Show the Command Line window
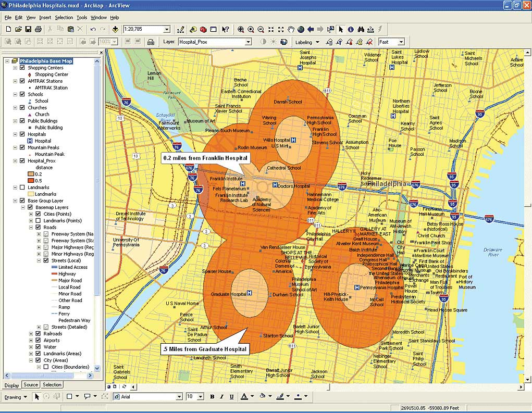This screenshot has width=532, height=413. tap(213, 30)
